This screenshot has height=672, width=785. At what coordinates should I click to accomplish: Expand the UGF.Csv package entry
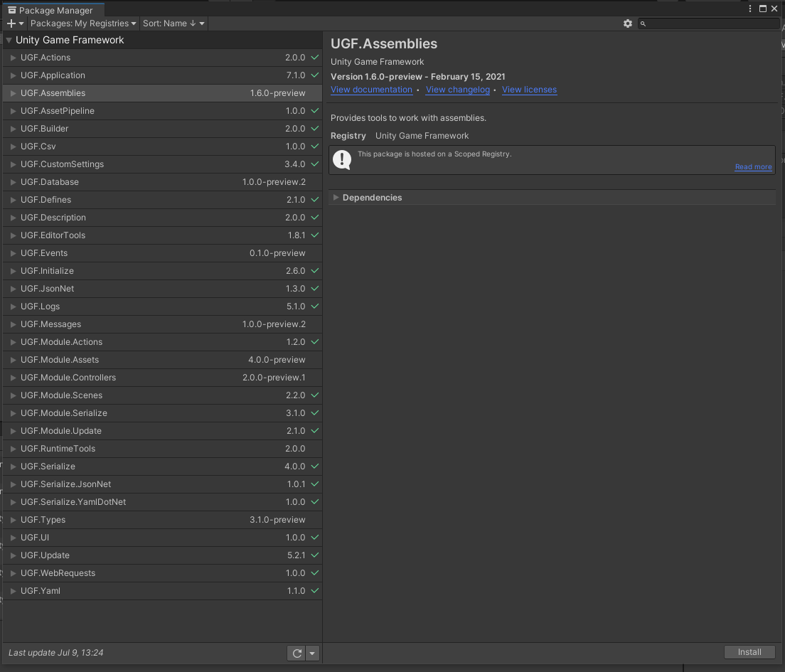(13, 146)
